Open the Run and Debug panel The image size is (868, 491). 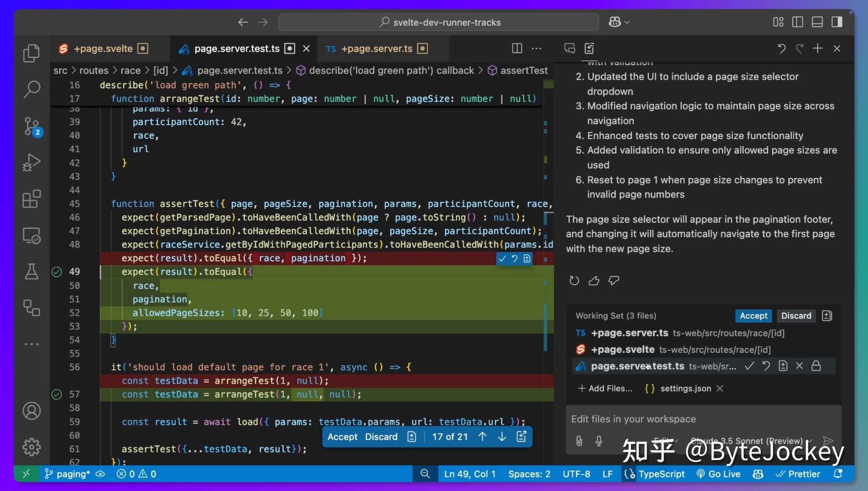(31, 162)
